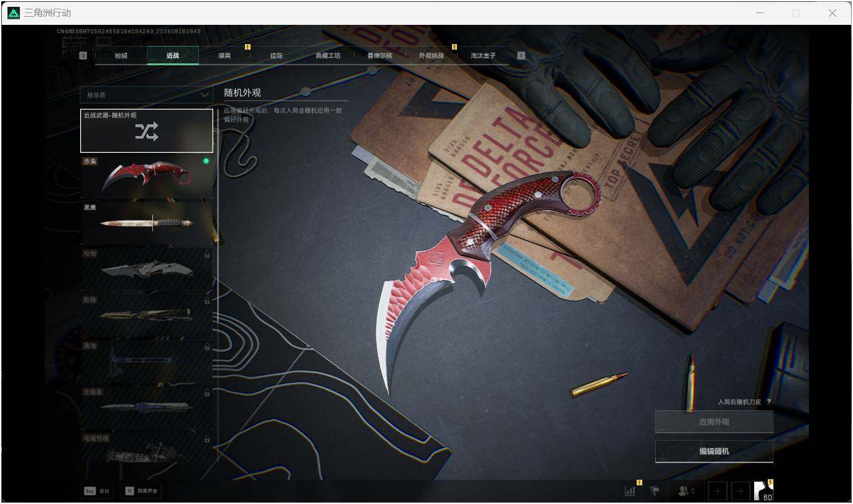Click the 三角洲行动 app logo icon
The height and width of the screenshot is (504, 853).
[x=13, y=12]
